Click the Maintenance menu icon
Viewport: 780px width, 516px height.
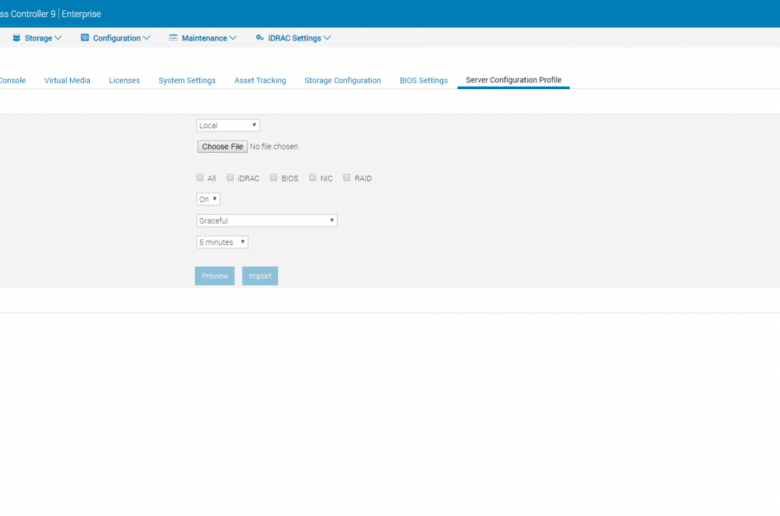[173, 38]
